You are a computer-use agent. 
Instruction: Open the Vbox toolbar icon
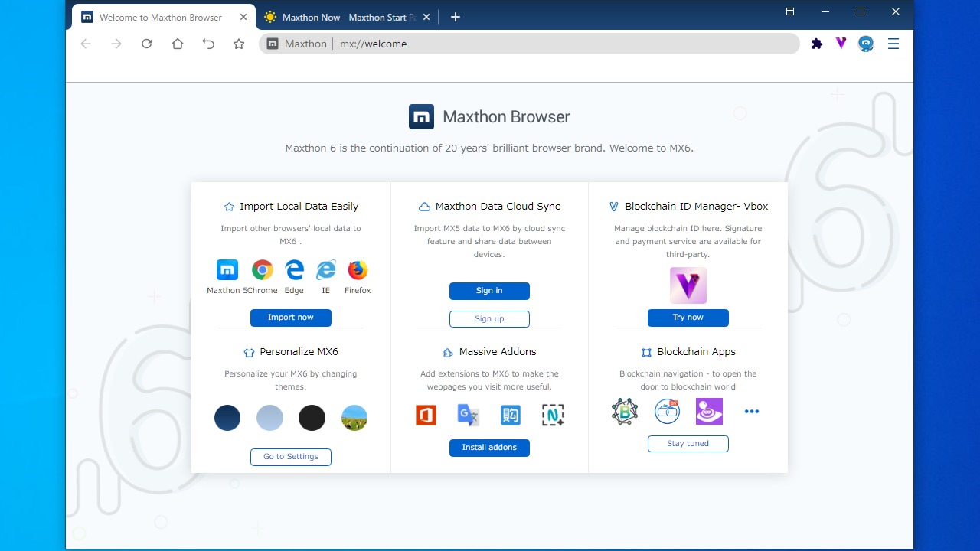tap(841, 44)
